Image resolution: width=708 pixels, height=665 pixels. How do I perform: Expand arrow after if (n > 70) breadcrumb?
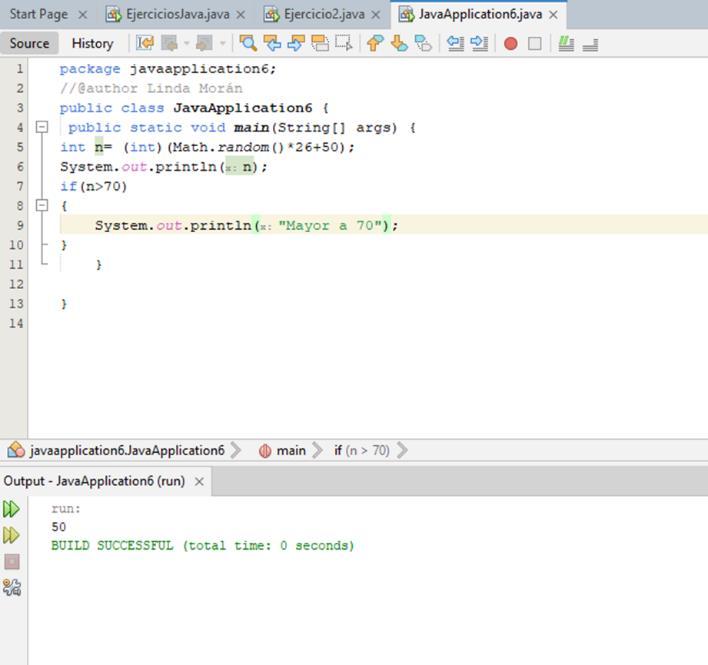pos(402,451)
